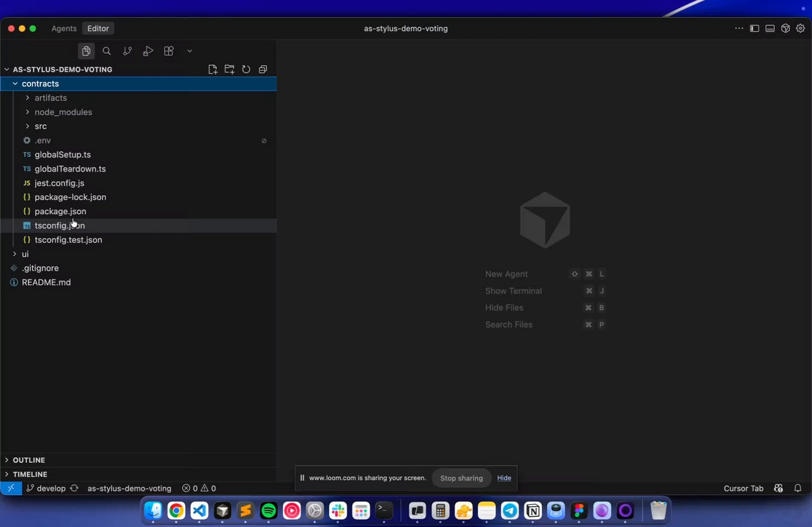Click the icon right of Cursor Tab

[778, 488]
